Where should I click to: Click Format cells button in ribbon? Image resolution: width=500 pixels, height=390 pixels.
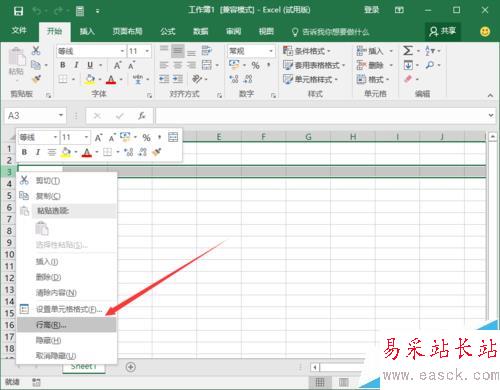tap(373, 79)
